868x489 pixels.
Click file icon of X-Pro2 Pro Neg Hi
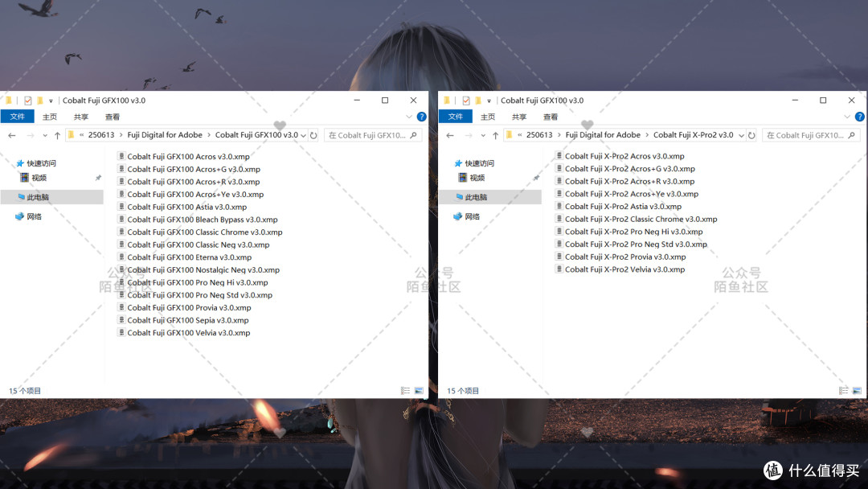tap(559, 231)
